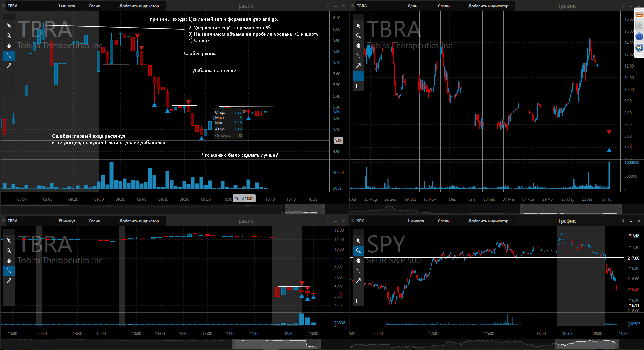Click navigator scrollbar under 15-minute TBRA chart
Screen dimensions: 644x350
277,344
